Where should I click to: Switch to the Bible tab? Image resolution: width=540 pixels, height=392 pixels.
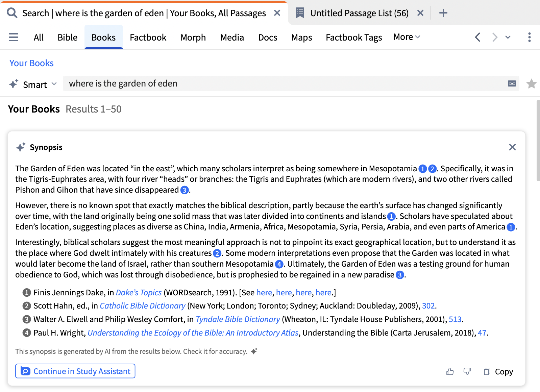(x=68, y=38)
